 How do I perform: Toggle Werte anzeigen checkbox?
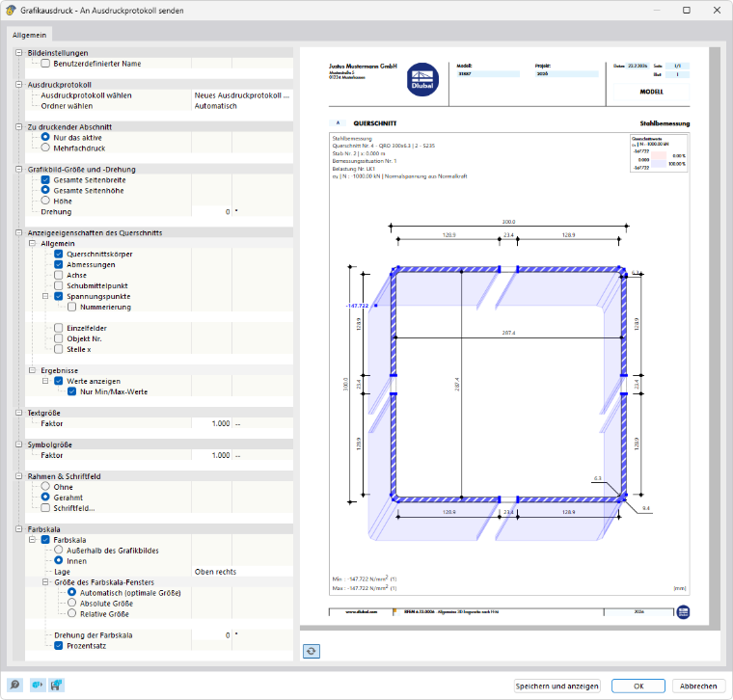pyautogui.click(x=59, y=381)
